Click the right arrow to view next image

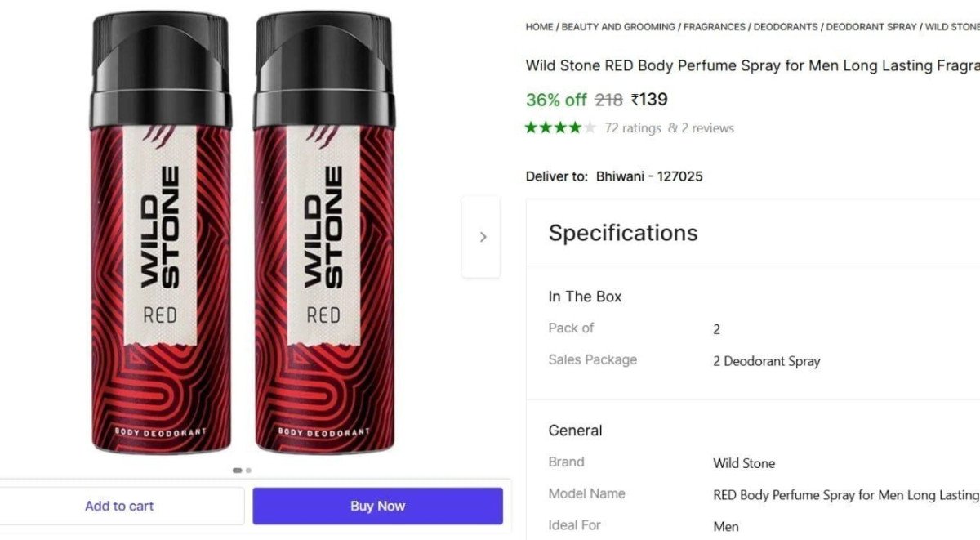point(482,236)
